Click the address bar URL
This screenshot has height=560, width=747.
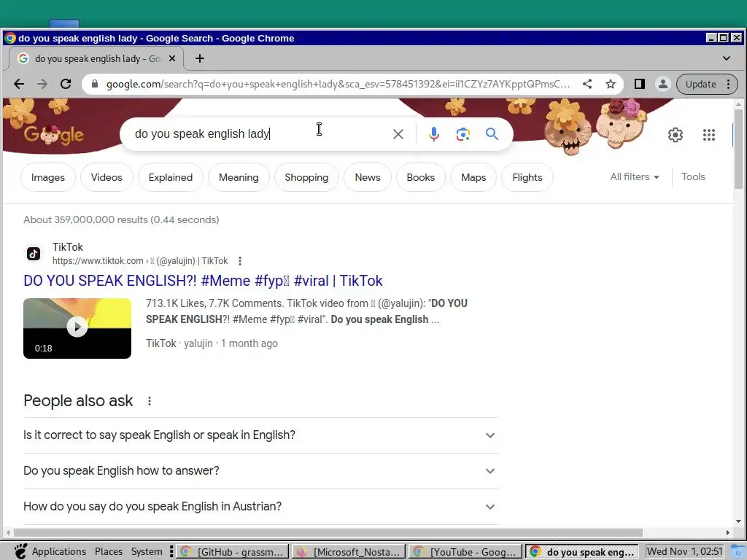337,85
